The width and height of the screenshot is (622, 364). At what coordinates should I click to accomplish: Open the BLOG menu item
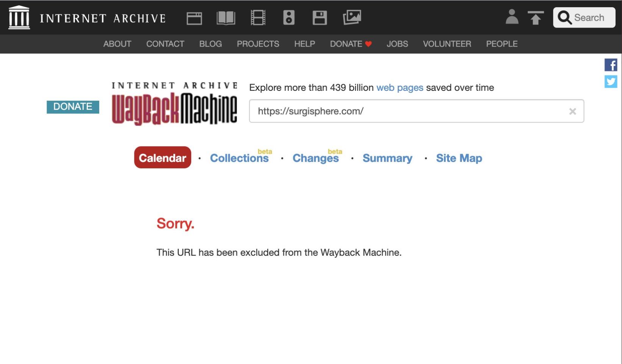210,44
